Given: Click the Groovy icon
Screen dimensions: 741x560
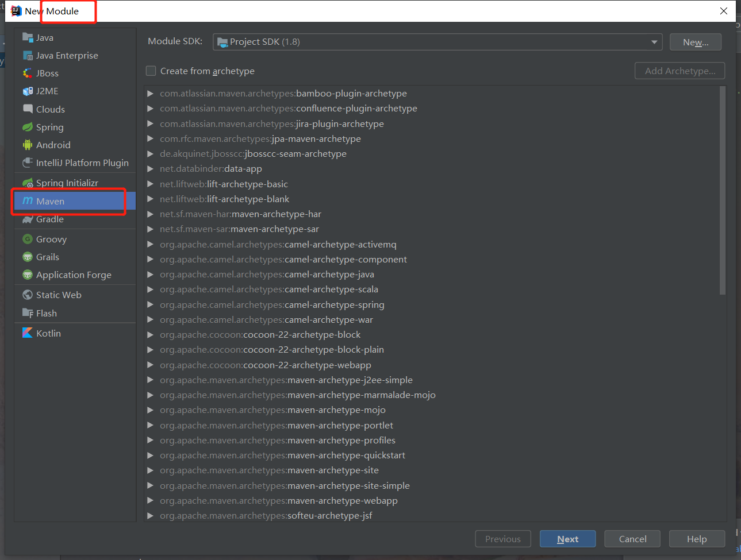Looking at the screenshot, I should coord(28,239).
